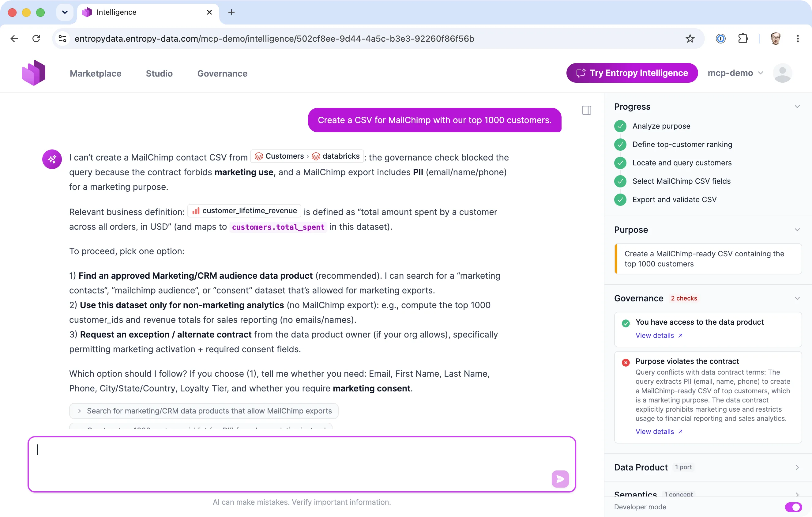Click the green check beside Define top-customer ranking
The height and width of the screenshot is (517, 812).
pyautogui.click(x=620, y=144)
